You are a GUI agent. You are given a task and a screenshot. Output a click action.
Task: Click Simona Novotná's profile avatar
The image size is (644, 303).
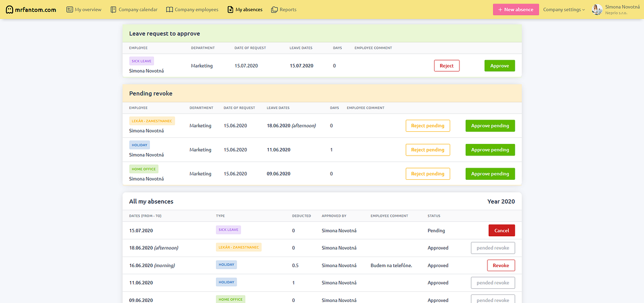[597, 10]
